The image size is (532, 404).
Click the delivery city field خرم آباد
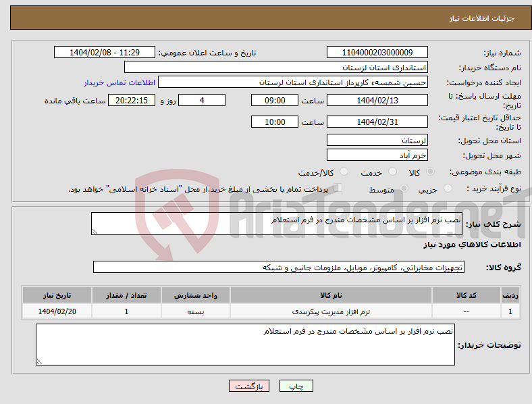coord(377,155)
